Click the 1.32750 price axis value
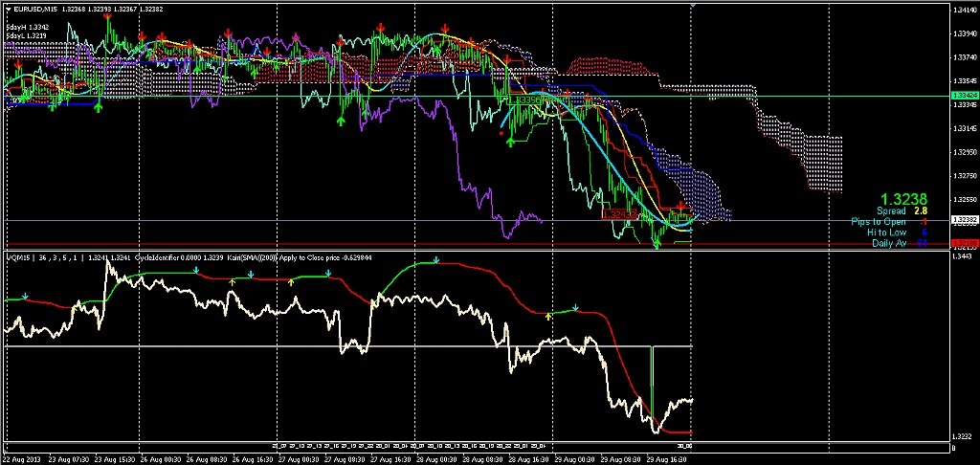Viewport: 980px width, 465px height. (x=963, y=176)
